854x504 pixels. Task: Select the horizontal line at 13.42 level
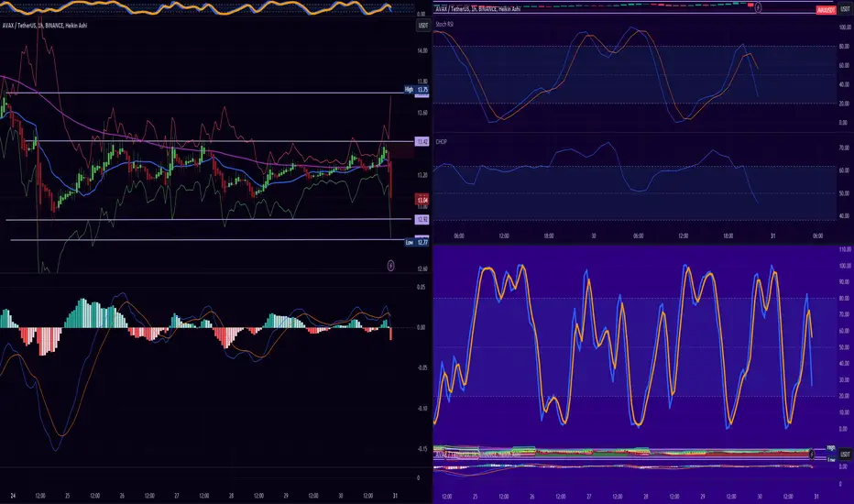point(218,141)
